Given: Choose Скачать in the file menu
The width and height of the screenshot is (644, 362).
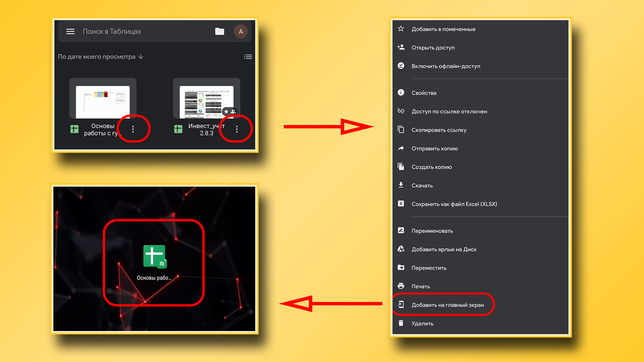Looking at the screenshot, I should (x=480, y=185).
